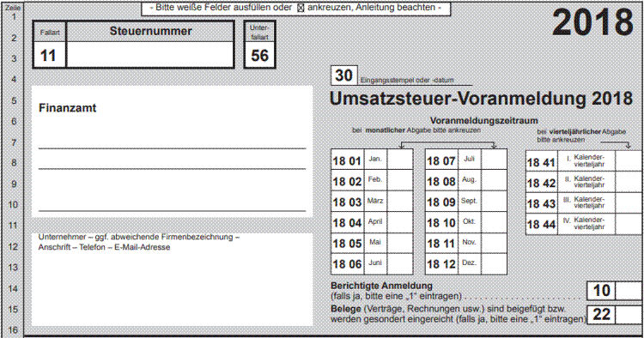Click the Umsatzsteuer-Voranmeldung 2018 heading
644x338 pixels.
(x=481, y=99)
